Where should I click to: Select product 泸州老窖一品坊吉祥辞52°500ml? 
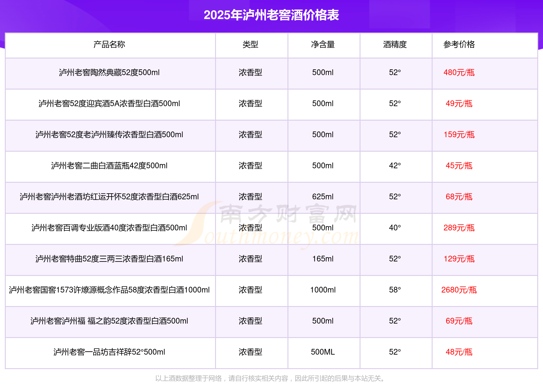(109, 352)
